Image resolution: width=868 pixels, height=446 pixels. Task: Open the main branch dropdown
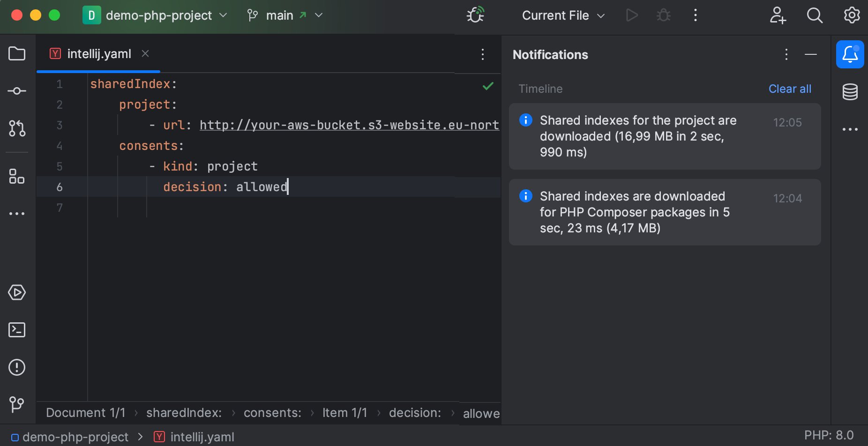coord(285,15)
